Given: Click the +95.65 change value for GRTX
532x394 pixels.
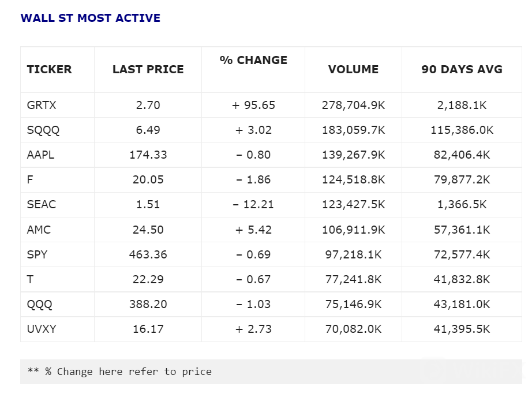Looking at the screenshot, I should [253, 105].
